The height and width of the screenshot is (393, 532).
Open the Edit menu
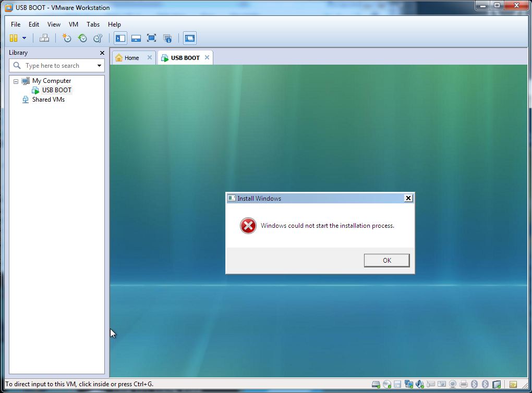(x=33, y=24)
